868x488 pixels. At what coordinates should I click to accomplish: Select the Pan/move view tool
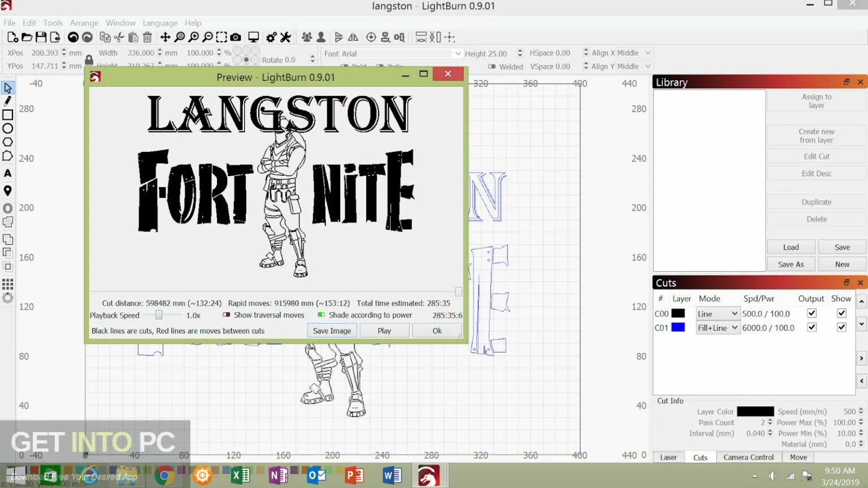coord(165,37)
